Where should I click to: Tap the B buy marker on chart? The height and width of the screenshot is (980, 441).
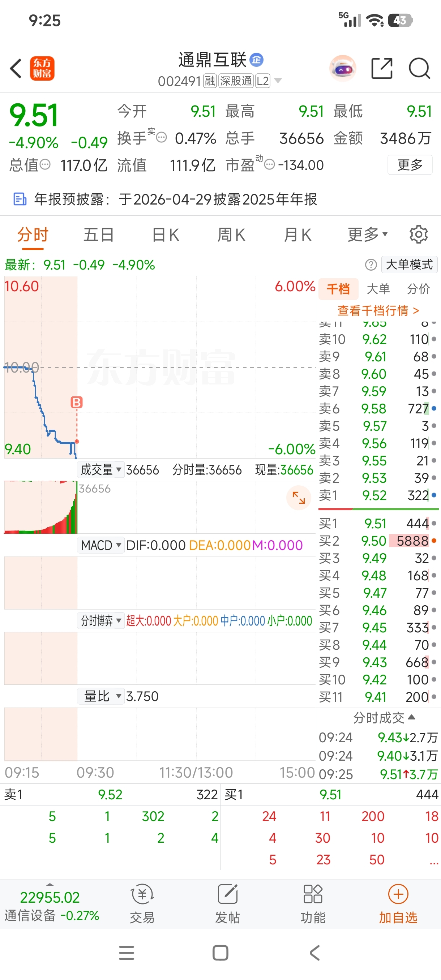[77, 402]
